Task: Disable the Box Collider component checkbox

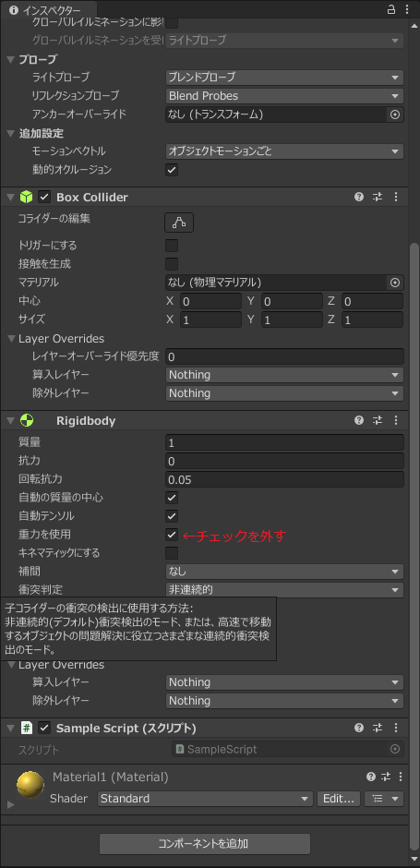Action: tap(44, 197)
